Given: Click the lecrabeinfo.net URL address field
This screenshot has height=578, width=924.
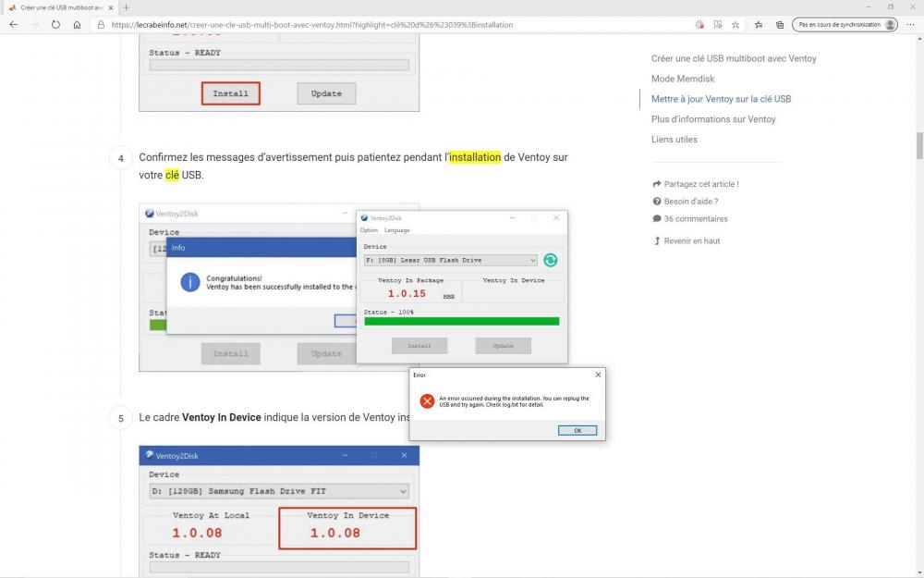Looking at the screenshot, I should click(x=311, y=25).
